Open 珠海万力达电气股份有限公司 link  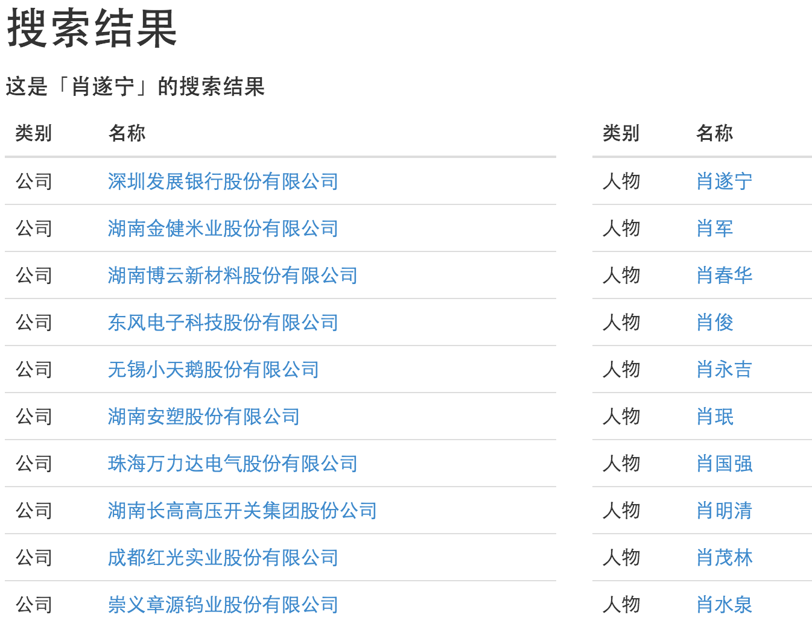pos(232,464)
